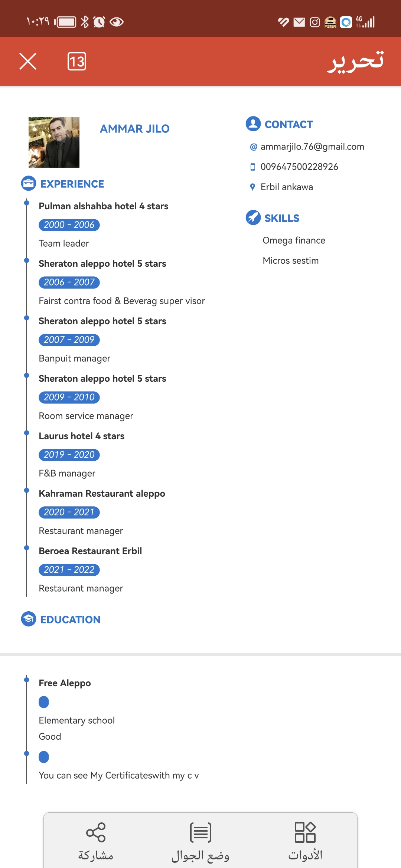Click the Experience briefcase icon
This screenshot has width=401, height=868.
29,184
